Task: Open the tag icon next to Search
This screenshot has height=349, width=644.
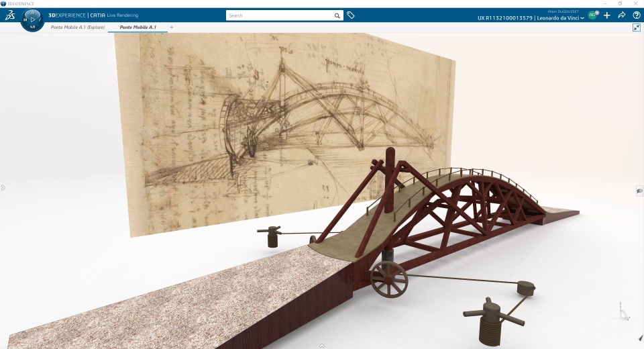Action: (x=350, y=15)
